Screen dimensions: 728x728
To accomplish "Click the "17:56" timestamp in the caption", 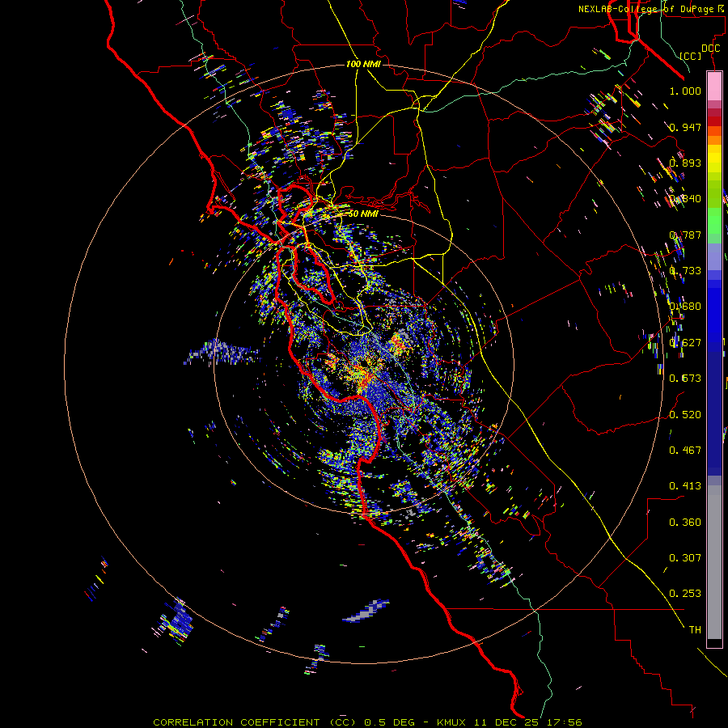I will 564,722.
